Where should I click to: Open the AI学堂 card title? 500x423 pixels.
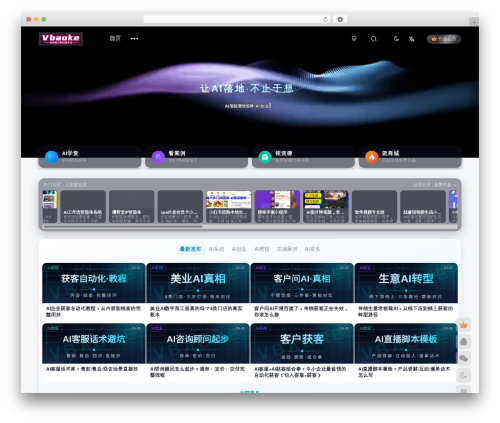(x=70, y=153)
